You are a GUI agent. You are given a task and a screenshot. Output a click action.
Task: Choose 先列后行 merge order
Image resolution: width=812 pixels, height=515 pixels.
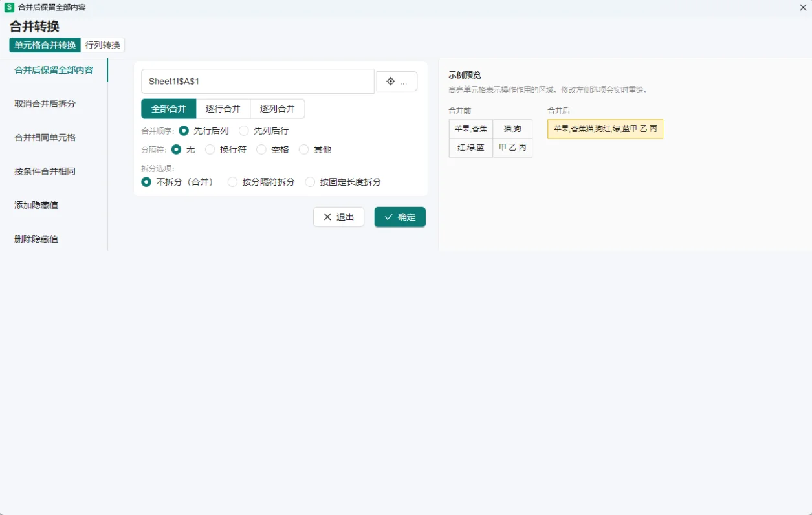point(264,131)
